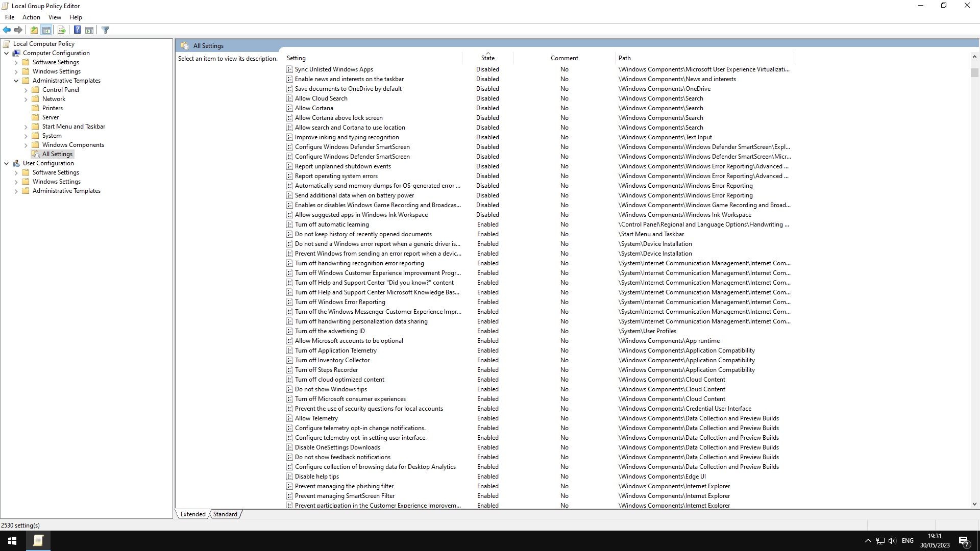Click the Group Policy Editor taskbar icon
Image resolution: width=980 pixels, height=551 pixels.
(x=38, y=541)
